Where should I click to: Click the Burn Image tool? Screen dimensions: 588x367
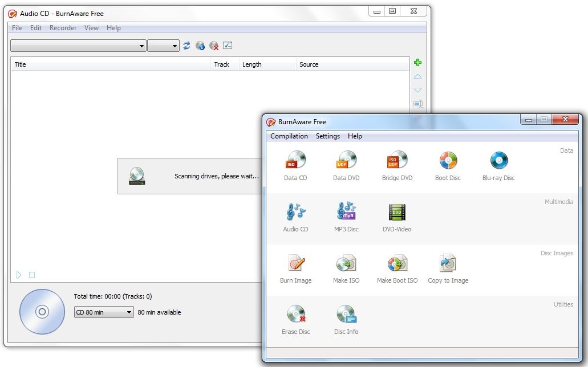(x=295, y=268)
